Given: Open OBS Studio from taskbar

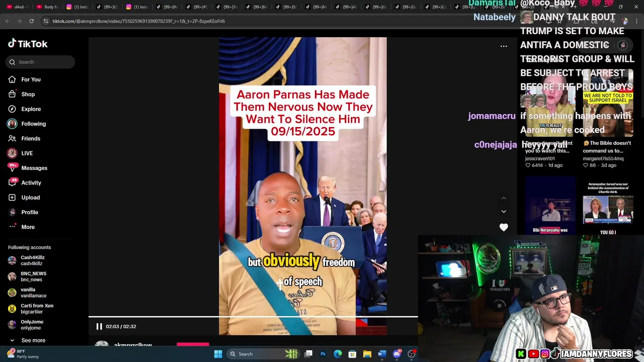Looking at the screenshot, I should click(x=412, y=354).
